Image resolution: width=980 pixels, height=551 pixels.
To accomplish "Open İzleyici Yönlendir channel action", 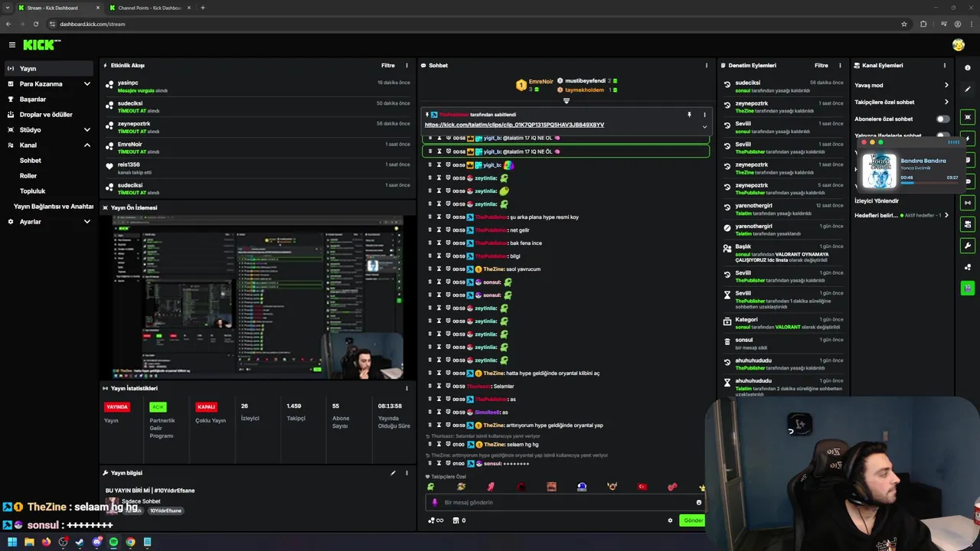I will click(877, 201).
